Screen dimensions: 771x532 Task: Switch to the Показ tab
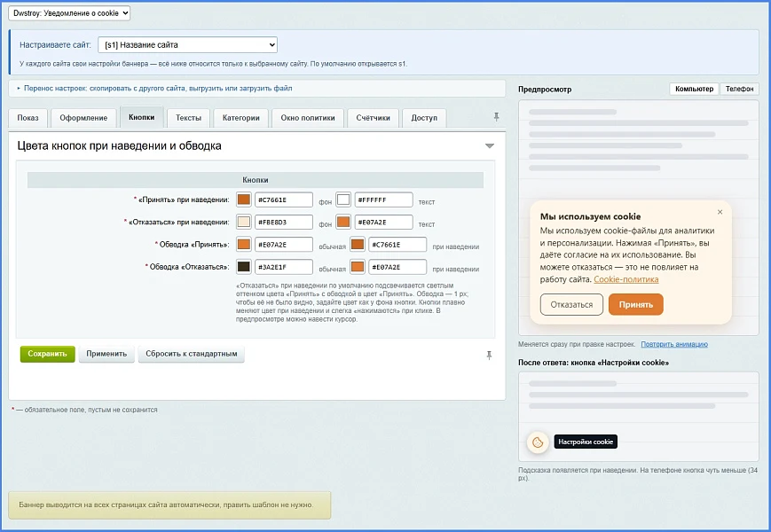[x=28, y=118]
